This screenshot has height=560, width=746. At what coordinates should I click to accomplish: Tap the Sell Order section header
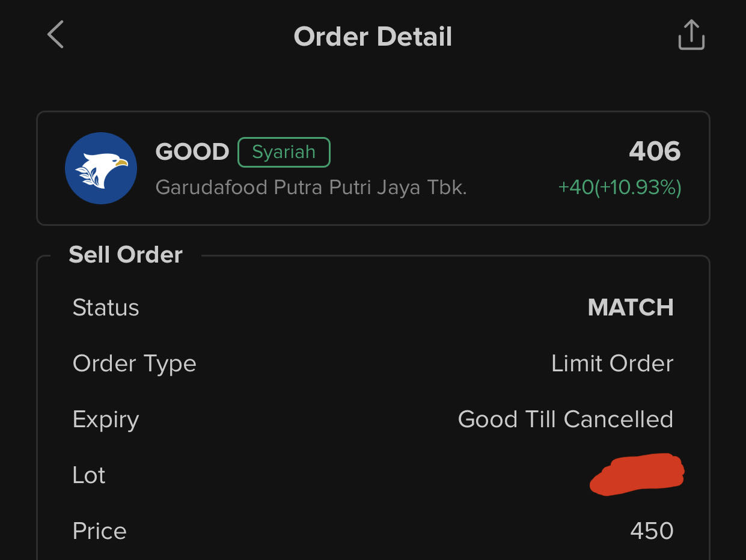click(x=126, y=255)
